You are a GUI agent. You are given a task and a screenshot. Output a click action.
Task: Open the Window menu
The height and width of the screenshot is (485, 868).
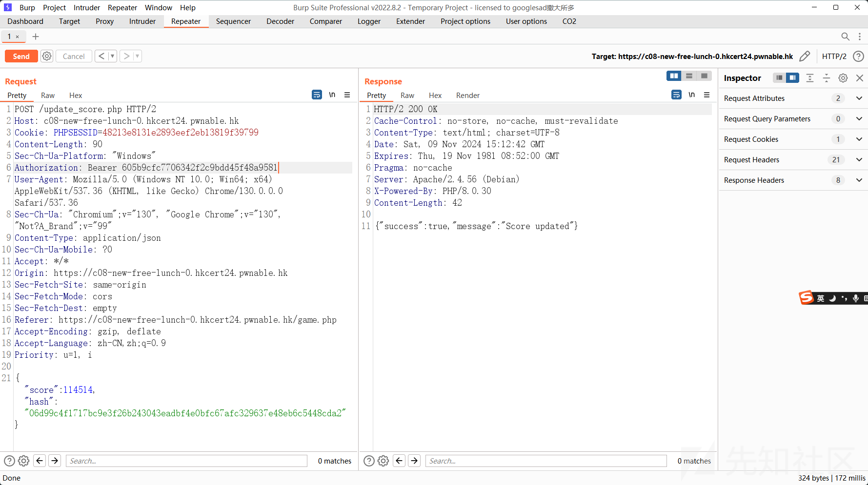(x=159, y=7)
